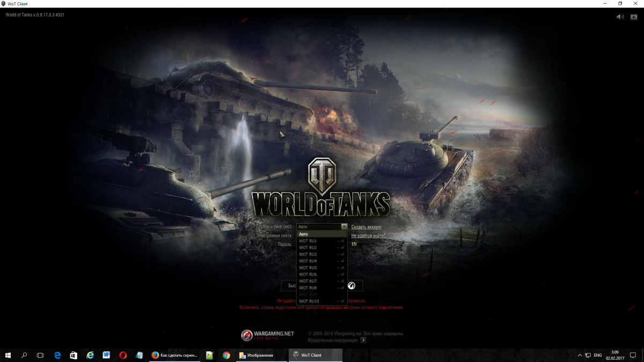The width and height of the screenshot is (644, 362).
Task: Mute sound with the speaker icon
Action: click(620, 17)
